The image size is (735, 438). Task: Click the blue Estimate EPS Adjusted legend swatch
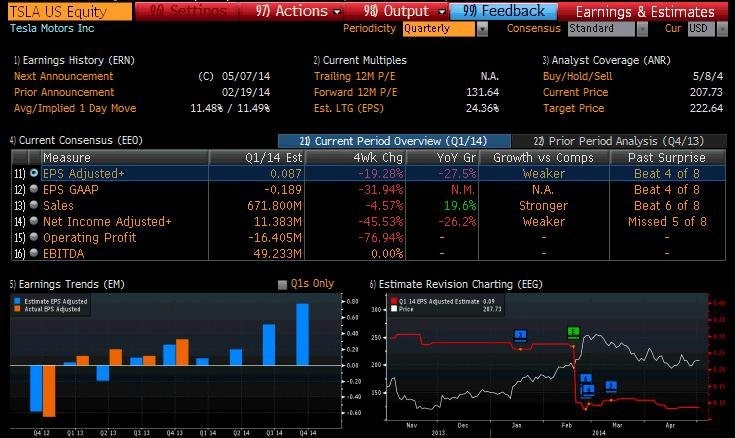tap(17, 301)
